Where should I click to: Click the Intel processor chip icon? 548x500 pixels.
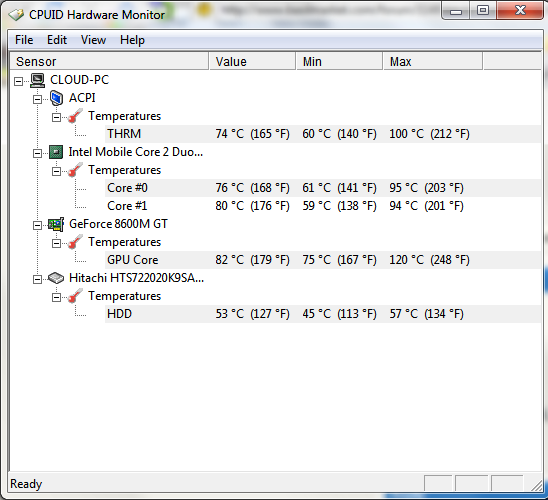[x=56, y=152]
